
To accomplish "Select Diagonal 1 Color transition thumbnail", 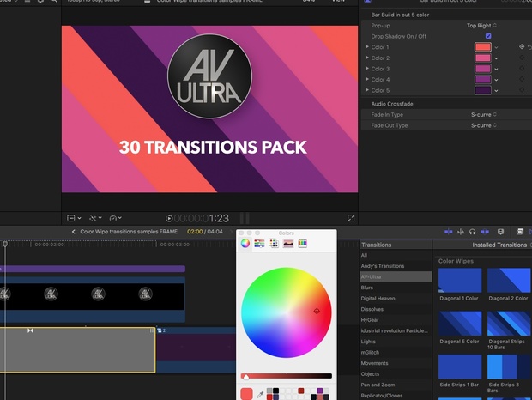I will tap(460, 280).
